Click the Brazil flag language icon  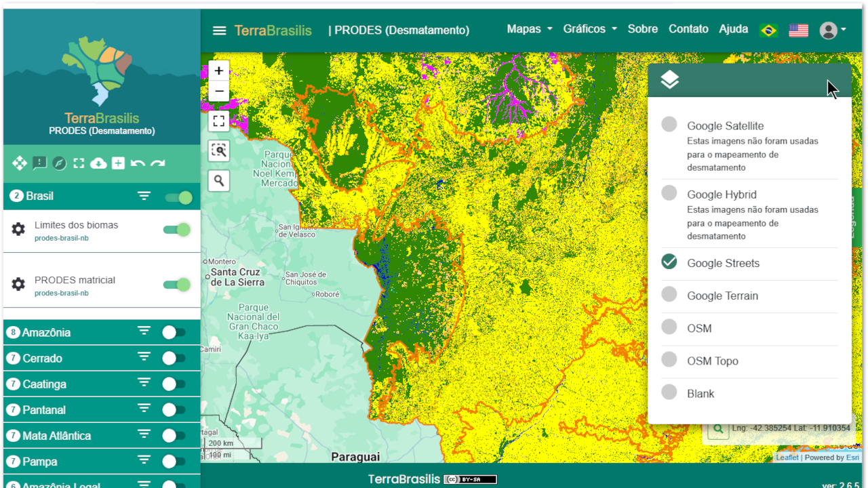768,30
